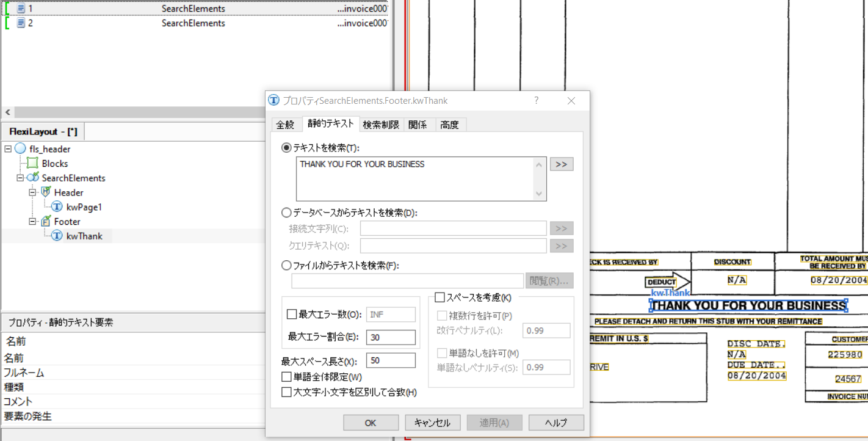Click the 225980 customer number on invoice
The image size is (868, 441).
point(845,355)
